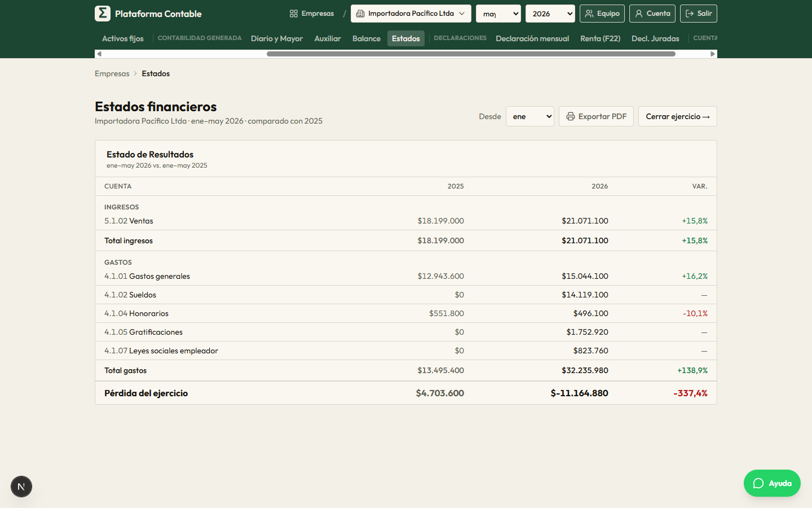Click the Plataforma Contable sigma logo
The image size is (812, 508).
tap(103, 14)
